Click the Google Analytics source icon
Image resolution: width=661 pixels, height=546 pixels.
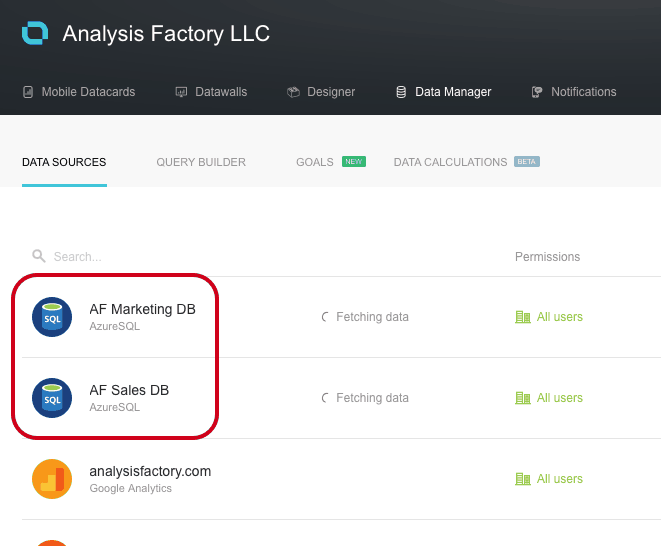[x=52, y=479]
